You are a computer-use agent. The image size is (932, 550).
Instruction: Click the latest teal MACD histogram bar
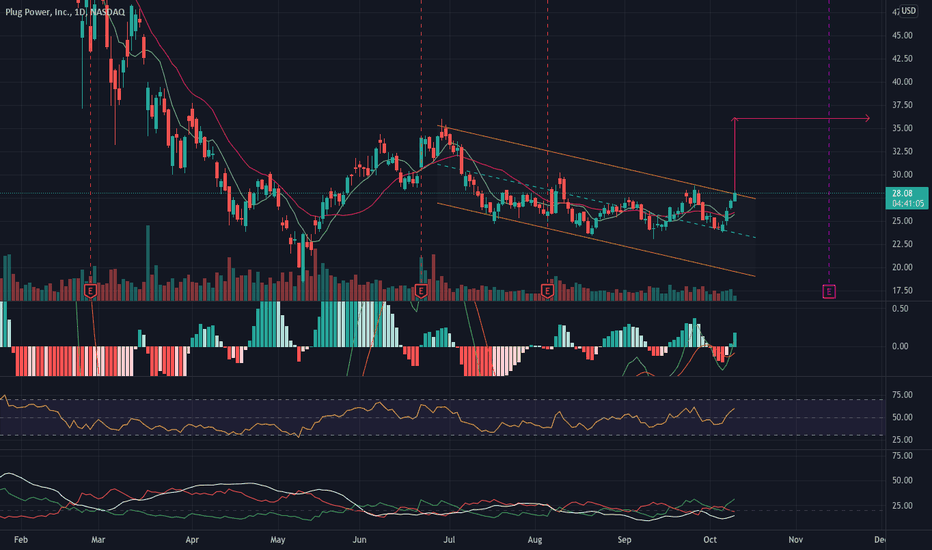[735, 340]
